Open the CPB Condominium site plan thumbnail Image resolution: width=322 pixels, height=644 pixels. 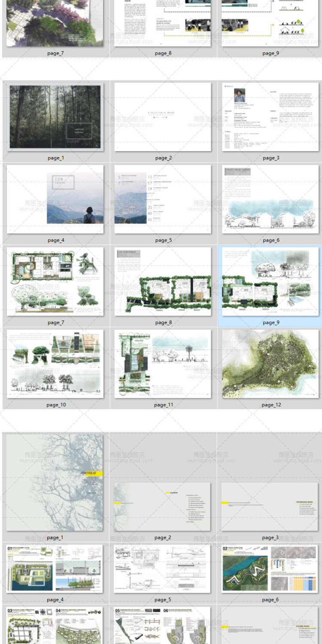coord(163,281)
